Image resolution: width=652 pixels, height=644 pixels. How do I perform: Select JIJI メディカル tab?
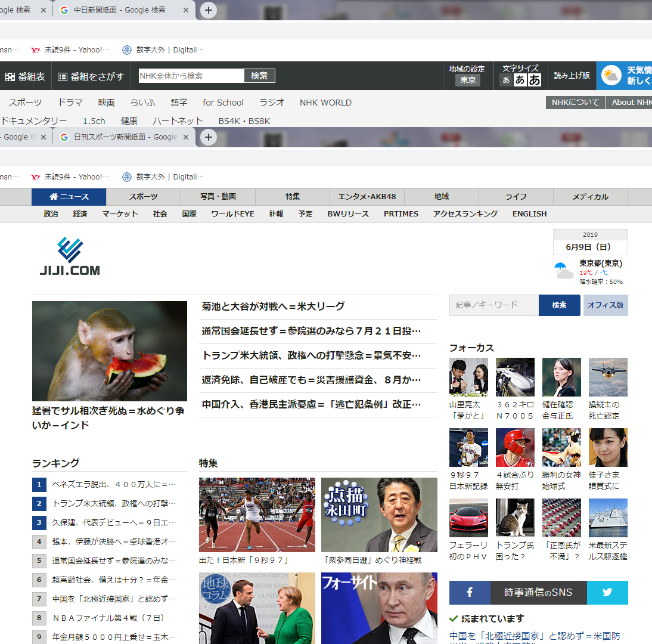[591, 197]
